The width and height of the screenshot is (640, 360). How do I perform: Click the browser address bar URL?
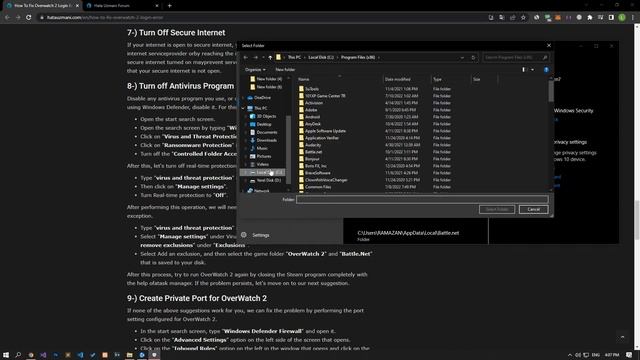tap(105, 18)
